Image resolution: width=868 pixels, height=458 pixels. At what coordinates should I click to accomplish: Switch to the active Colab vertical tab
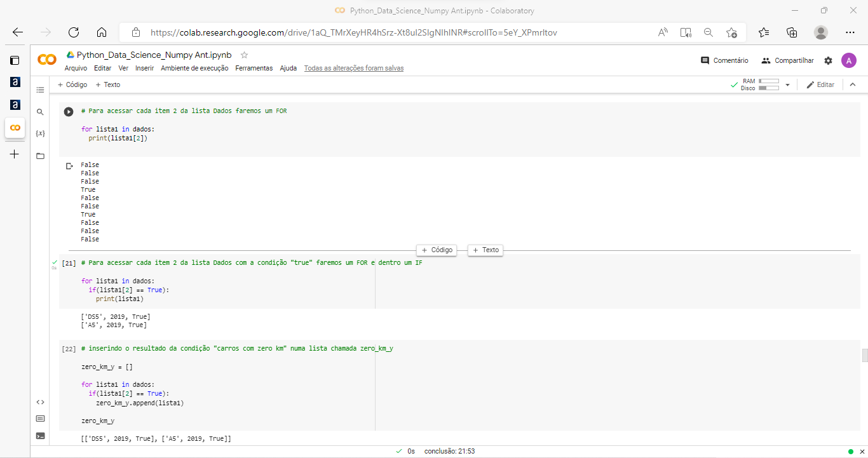pos(15,128)
